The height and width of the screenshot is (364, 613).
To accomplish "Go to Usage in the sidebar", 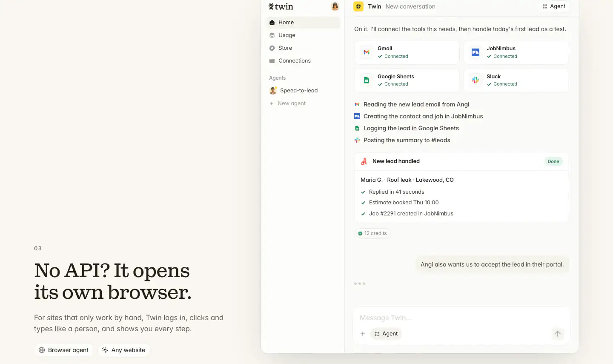I will 303,35.
